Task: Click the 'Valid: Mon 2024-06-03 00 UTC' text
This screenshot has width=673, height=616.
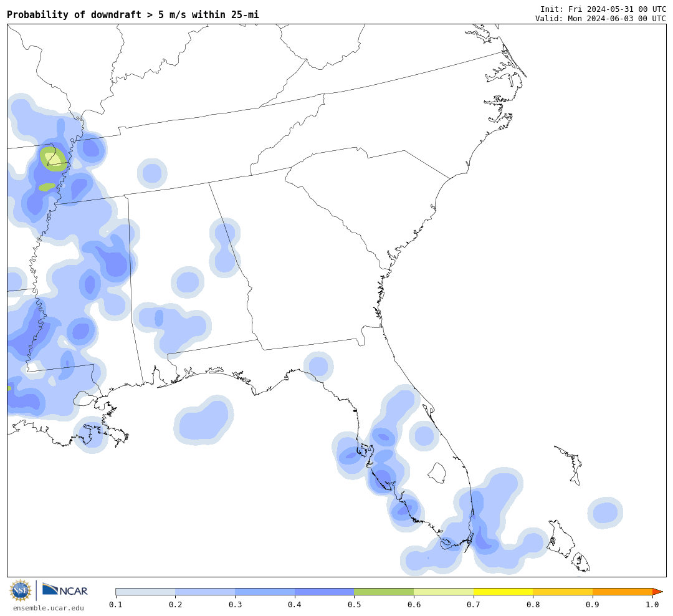Action: 601,19
